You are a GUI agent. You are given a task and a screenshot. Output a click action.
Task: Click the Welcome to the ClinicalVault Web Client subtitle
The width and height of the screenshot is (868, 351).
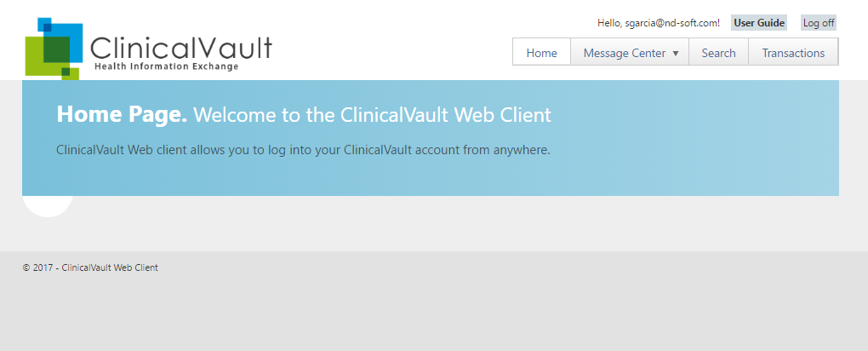372,114
